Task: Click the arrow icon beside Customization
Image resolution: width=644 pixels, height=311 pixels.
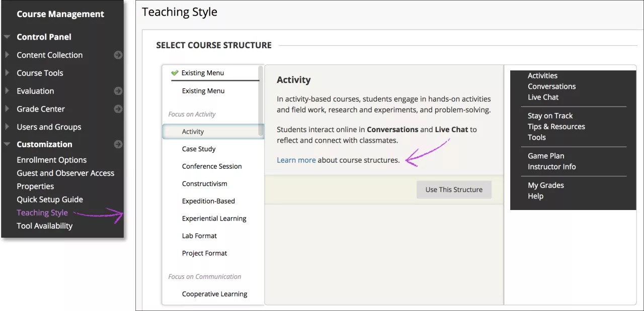Action: point(118,144)
